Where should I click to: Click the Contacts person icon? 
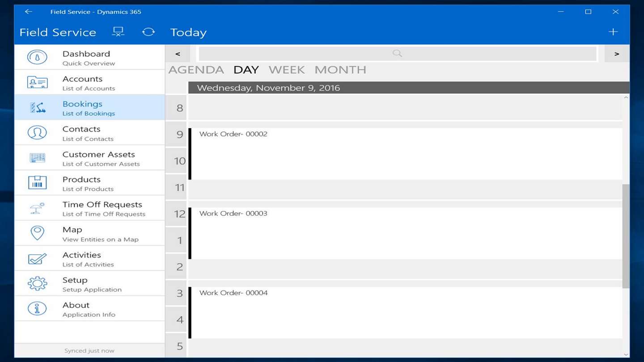[37, 133]
